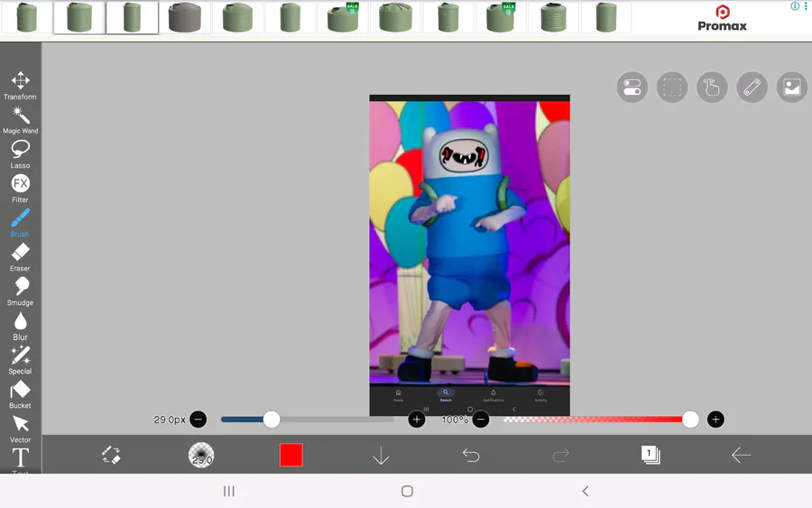Choose the Vector tool
Image resolution: width=812 pixels, height=508 pixels.
(20, 429)
